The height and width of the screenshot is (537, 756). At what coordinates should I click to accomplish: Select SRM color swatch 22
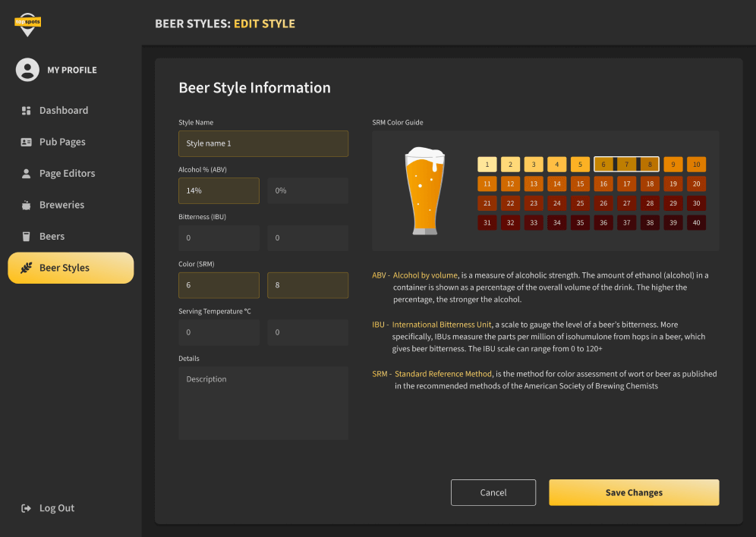(x=510, y=203)
